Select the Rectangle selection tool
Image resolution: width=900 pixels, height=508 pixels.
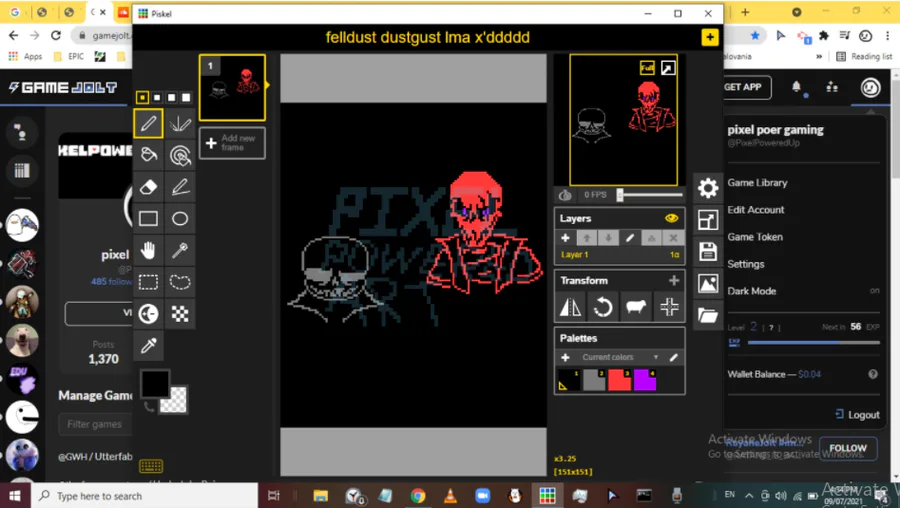pyautogui.click(x=148, y=282)
